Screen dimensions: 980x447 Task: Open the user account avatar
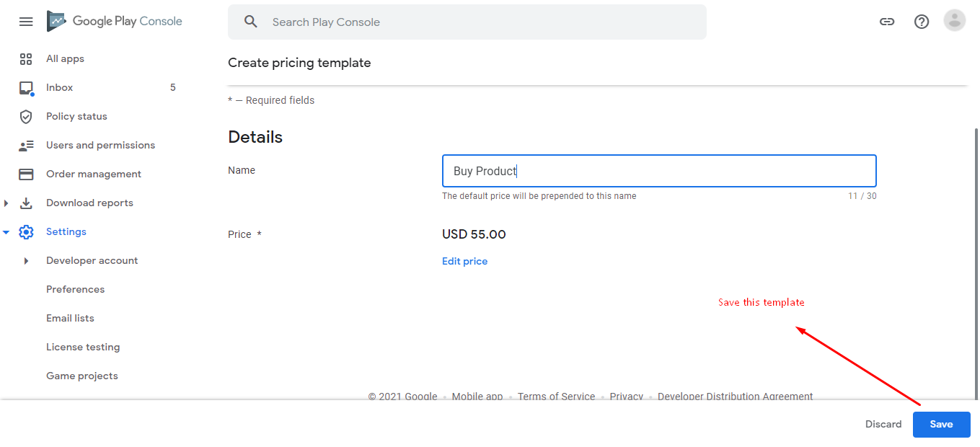(x=955, y=21)
